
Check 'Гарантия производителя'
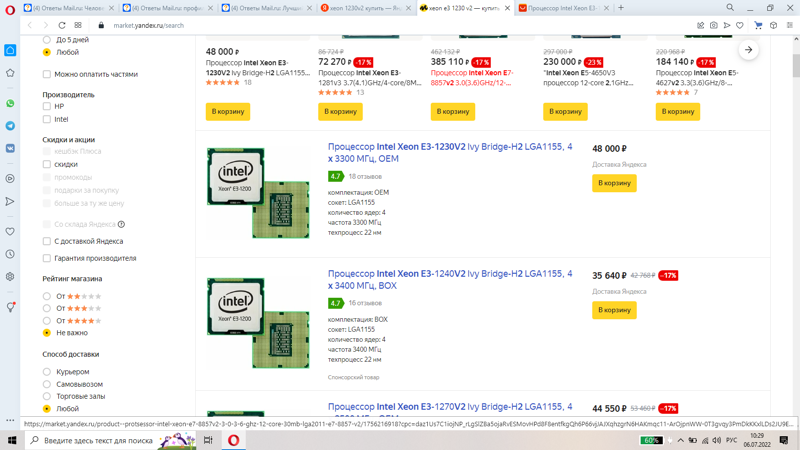(46, 258)
